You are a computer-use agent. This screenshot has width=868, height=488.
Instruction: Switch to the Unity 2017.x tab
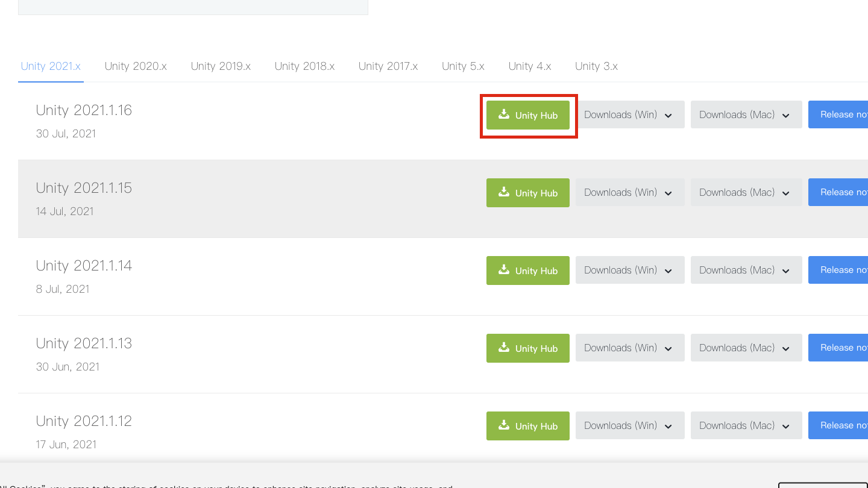pyautogui.click(x=388, y=66)
